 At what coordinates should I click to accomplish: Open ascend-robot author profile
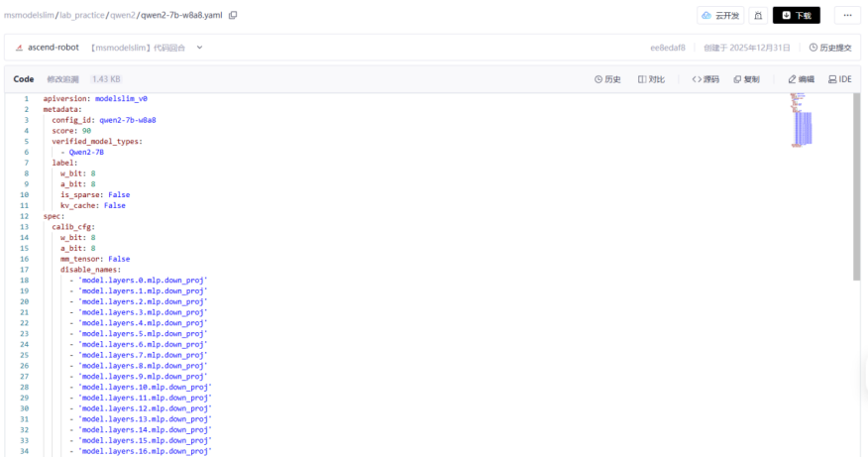[x=54, y=48]
